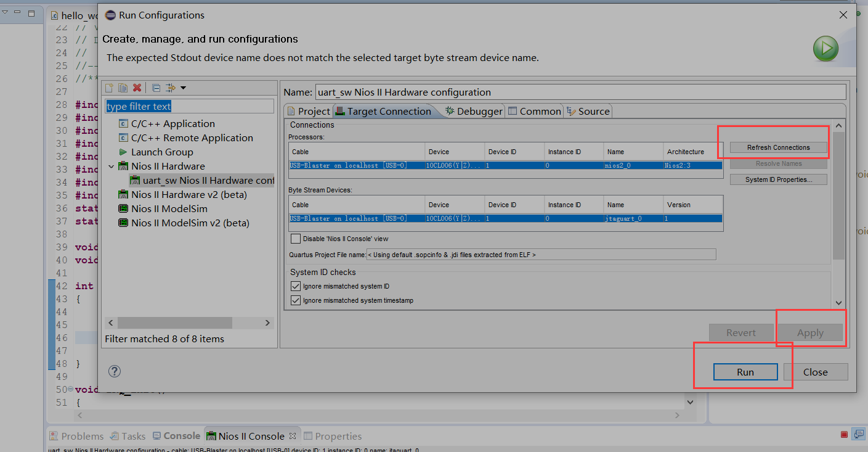Open the green Run launch button
Image resolution: width=868 pixels, height=452 pixels.
tap(825, 49)
